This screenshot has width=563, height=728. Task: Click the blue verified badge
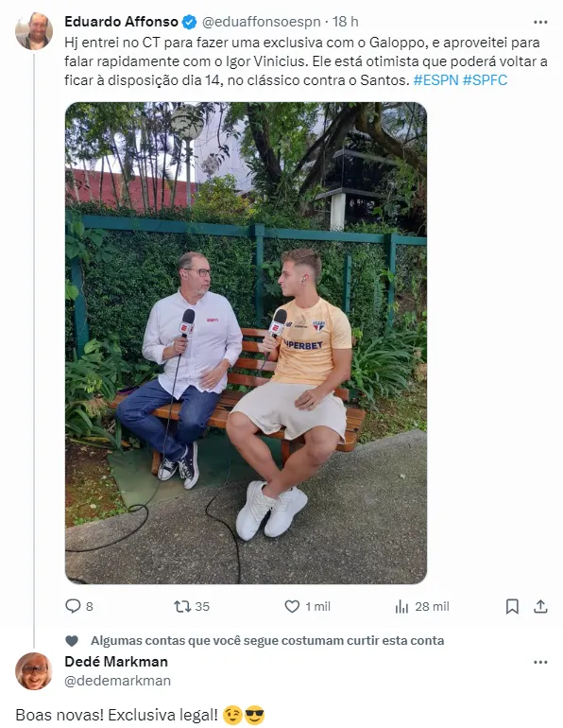[189, 22]
